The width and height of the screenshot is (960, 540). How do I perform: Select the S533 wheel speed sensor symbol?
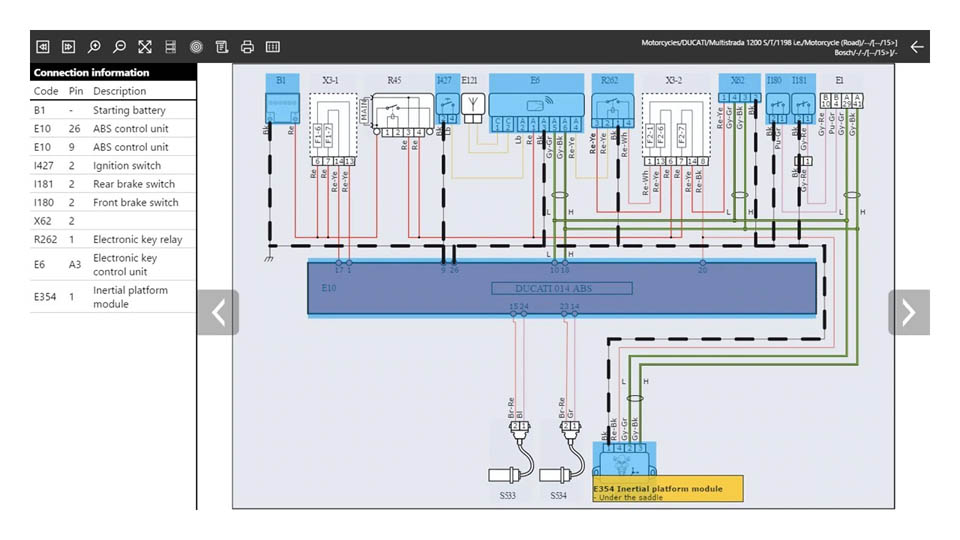(x=513, y=454)
